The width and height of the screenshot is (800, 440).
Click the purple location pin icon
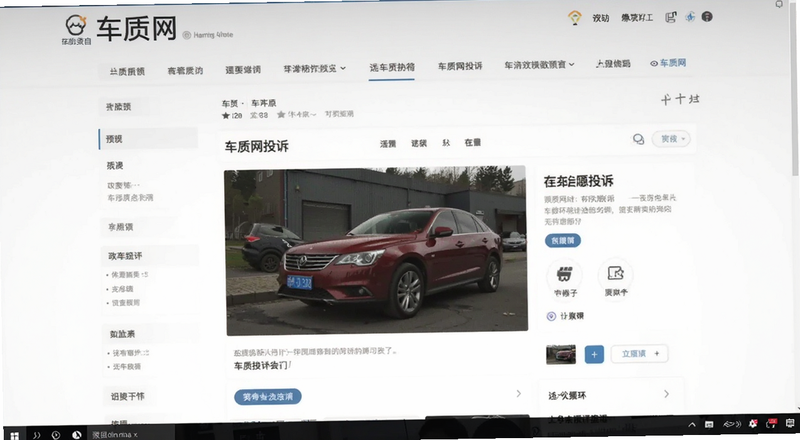551,316
